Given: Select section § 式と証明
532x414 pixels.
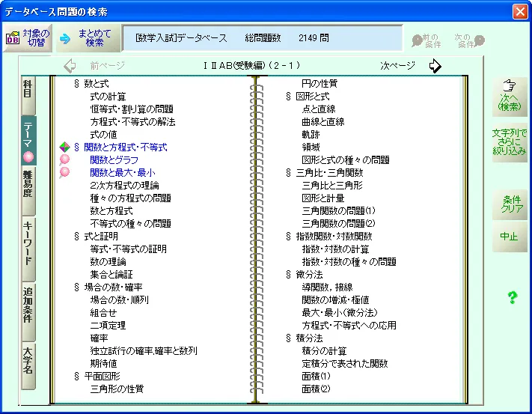Looking at the screenshot, I should [x=96, y=236].
